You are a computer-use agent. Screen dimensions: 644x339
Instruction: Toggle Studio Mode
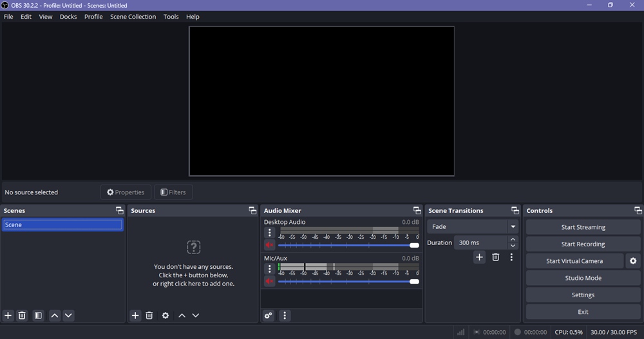click(583, 278)
